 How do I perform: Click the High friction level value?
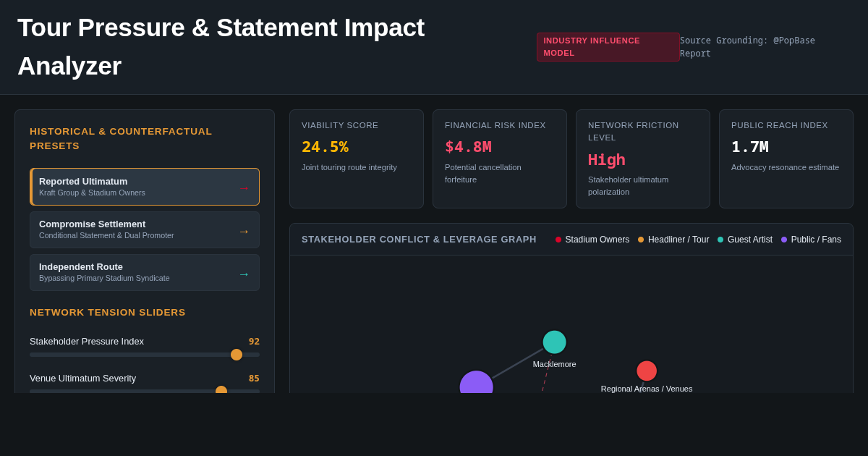click(x=606, y=160)
